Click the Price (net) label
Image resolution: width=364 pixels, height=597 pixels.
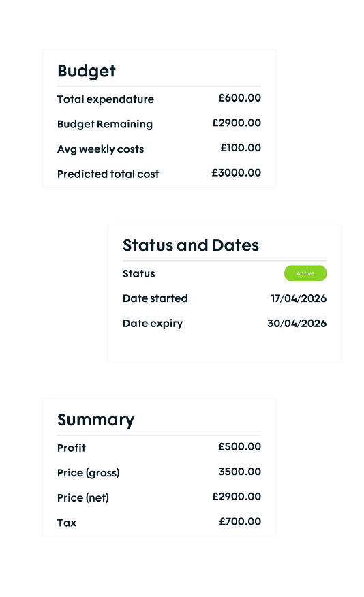pos(83,497)
